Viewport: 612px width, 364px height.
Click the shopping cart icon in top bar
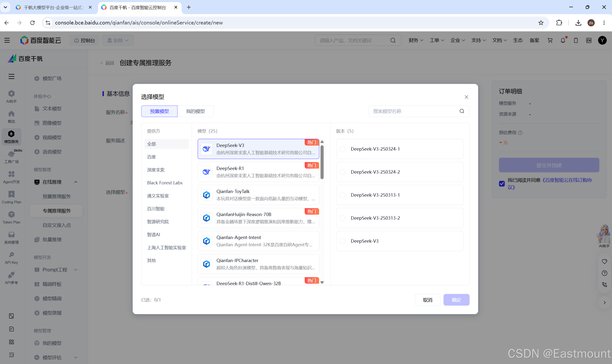[x=550, y=40]
